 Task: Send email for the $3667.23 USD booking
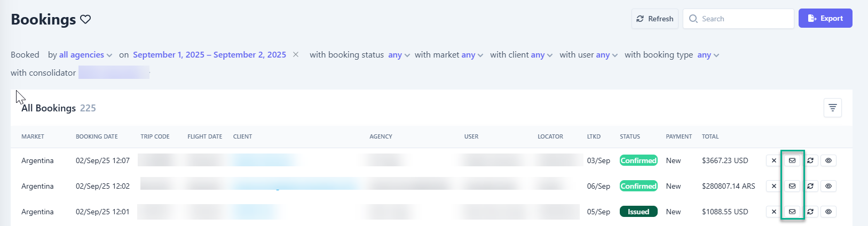coord(792,160)
